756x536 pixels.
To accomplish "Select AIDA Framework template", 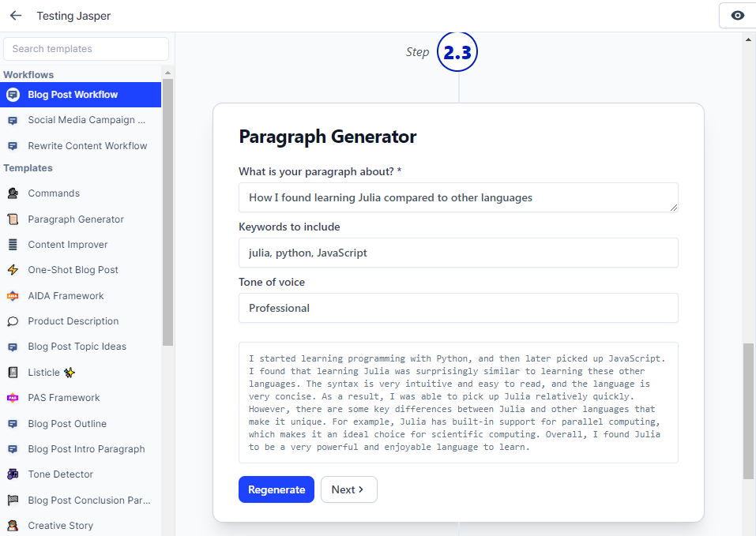I will [81, 296].
